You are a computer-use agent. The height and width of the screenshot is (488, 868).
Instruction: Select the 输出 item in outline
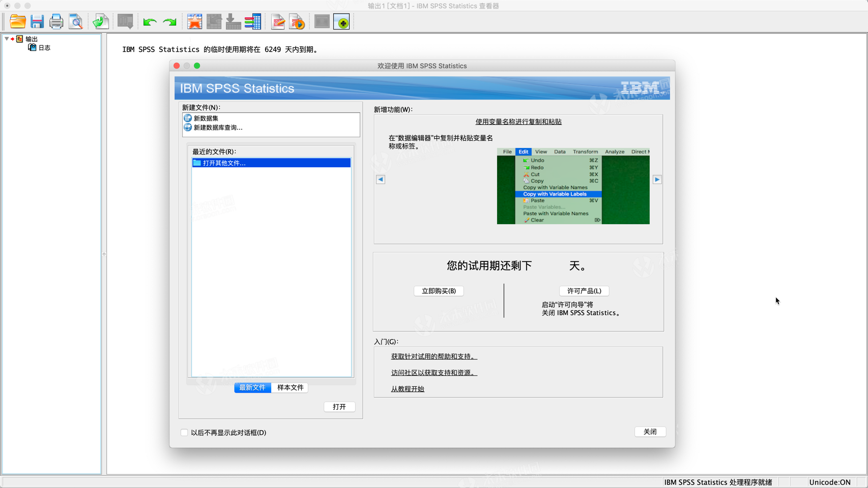[x=32, y=39]
